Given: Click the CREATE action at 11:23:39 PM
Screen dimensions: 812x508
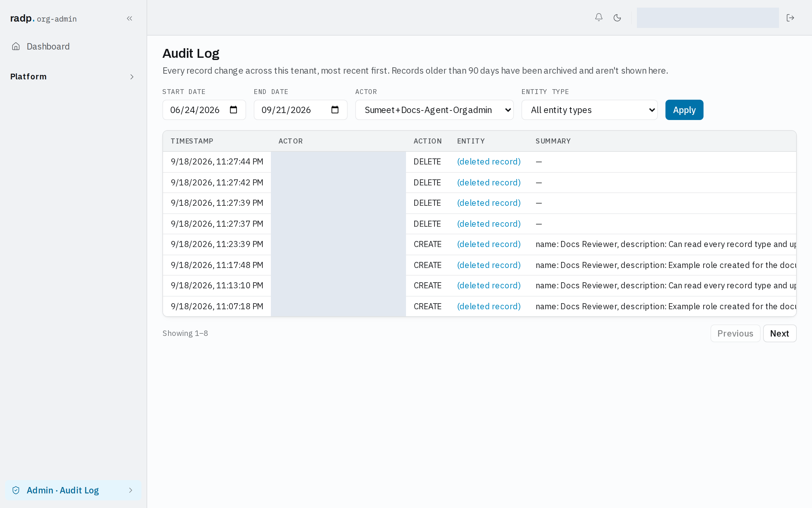Looking at the screenshot, I should coord(428,244).
